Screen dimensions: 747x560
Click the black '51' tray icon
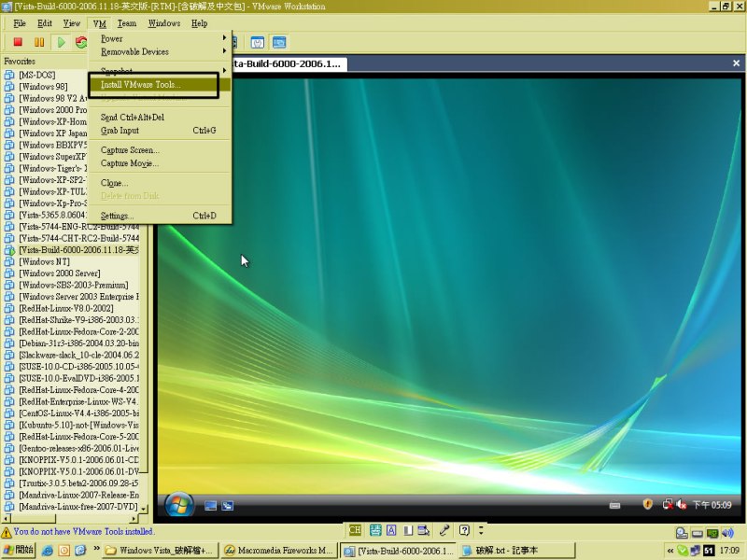pos(709,551)
